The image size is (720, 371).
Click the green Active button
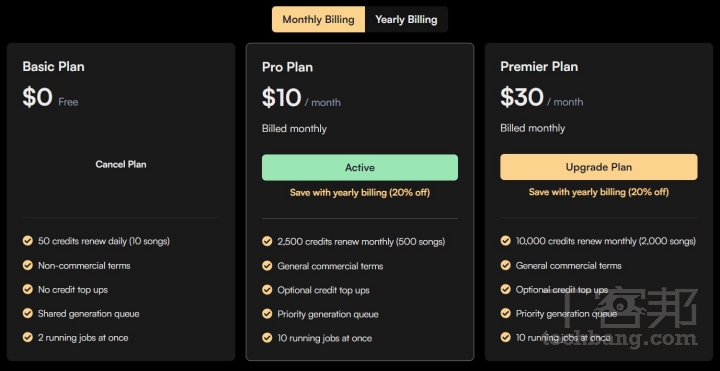tap(360, 168)
